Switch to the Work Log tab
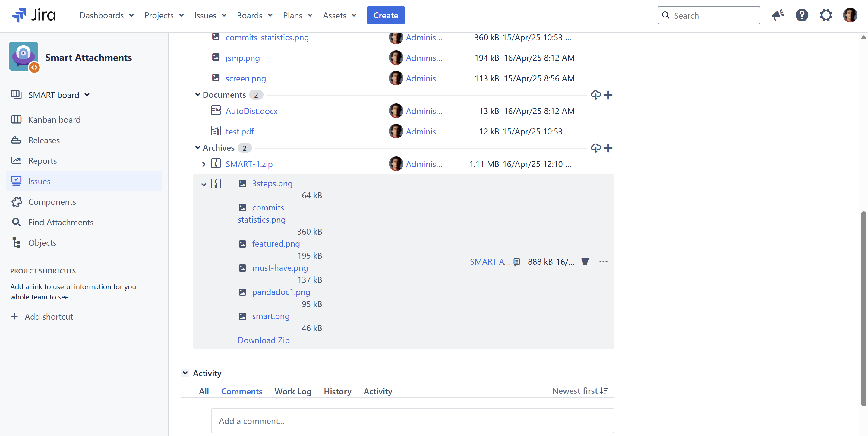The image size is (868, 436). pos(292,391)
